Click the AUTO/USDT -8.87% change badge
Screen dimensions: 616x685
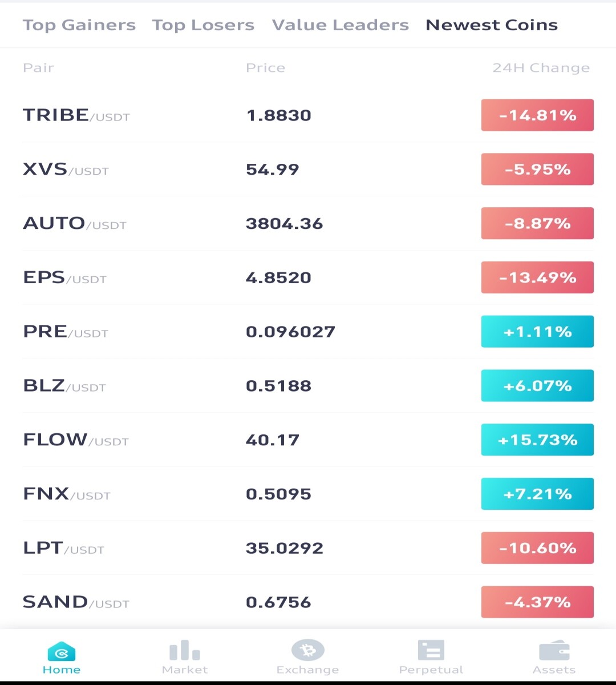point(537,223)
